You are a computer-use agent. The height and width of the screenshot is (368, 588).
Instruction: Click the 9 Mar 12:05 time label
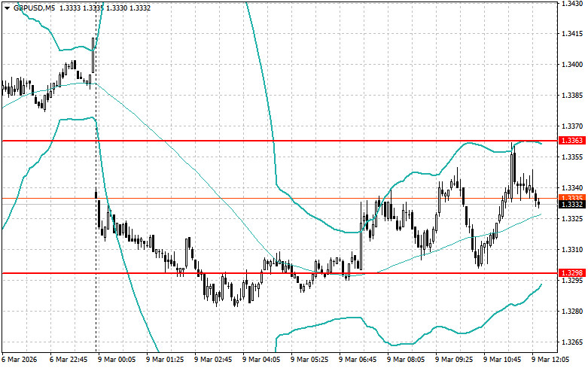point(550,360)
